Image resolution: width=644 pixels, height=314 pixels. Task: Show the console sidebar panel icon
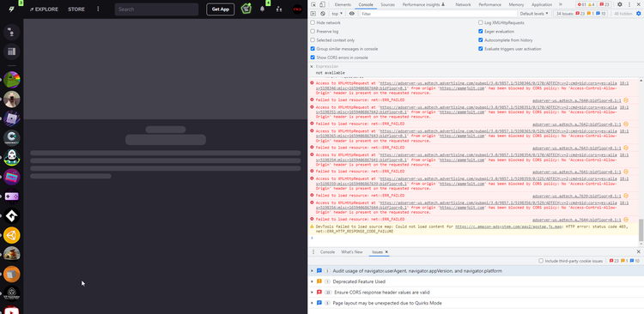click(313, 14)
